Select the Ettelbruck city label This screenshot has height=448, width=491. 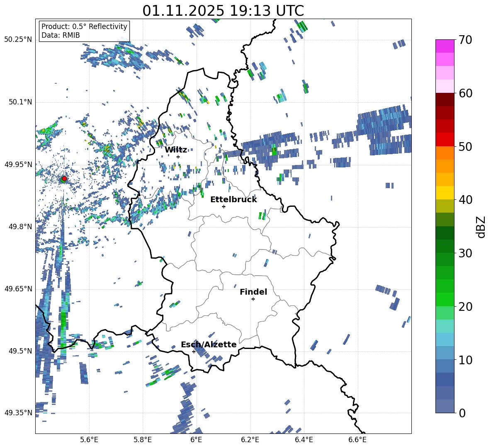[x=233, y=200]
